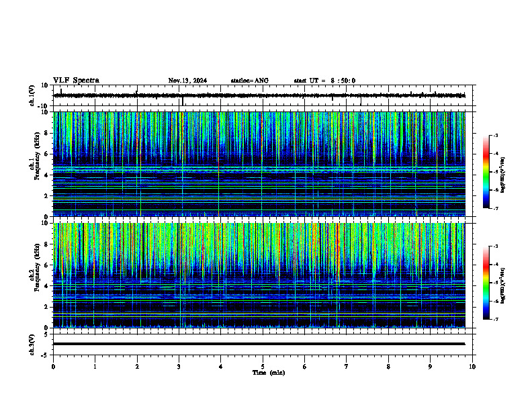Screen dimensions: 532x411
Task: Click the time axis tick label "2"
Action: pyautogui.click(x=137, y=367)
